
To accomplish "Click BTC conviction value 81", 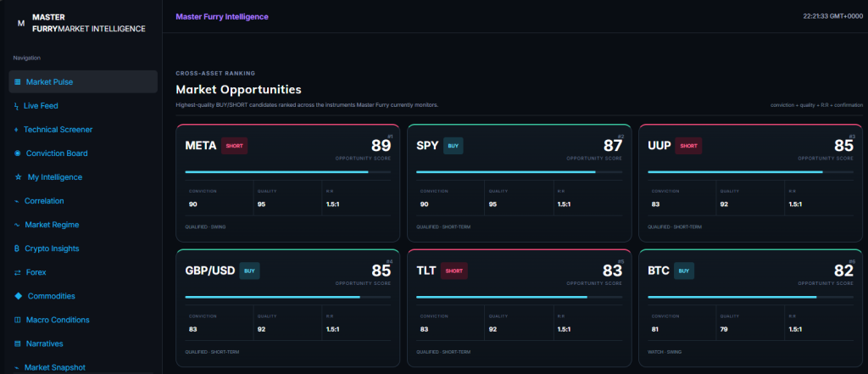I will pyautogui.click(x=655, y=329).
